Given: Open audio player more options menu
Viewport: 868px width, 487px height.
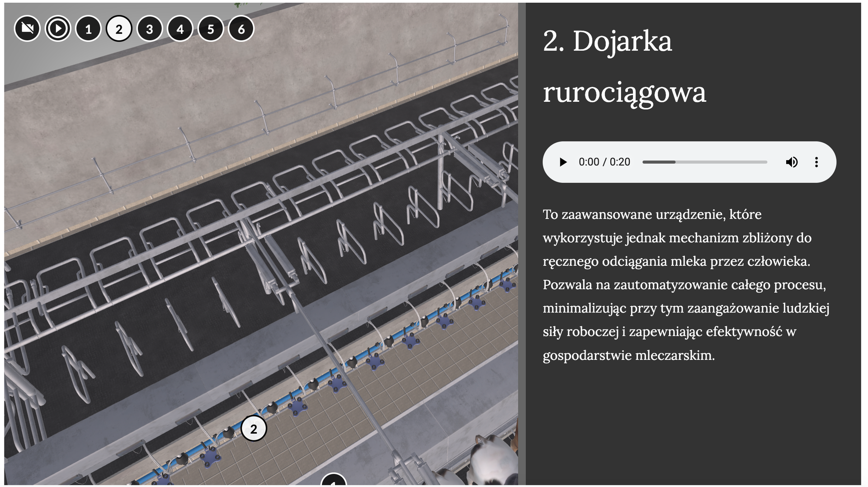Looking at the screenshot, I should (816, 162).
